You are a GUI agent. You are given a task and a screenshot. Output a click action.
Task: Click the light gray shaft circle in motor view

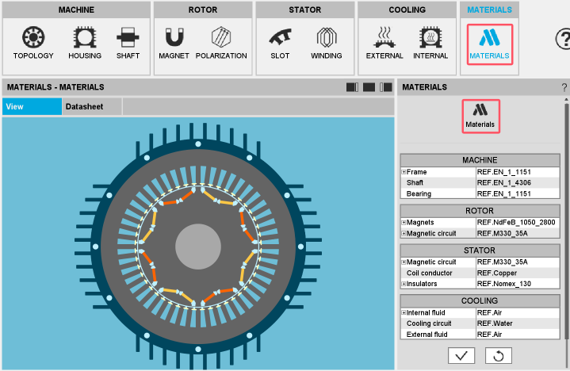(198, 246)
